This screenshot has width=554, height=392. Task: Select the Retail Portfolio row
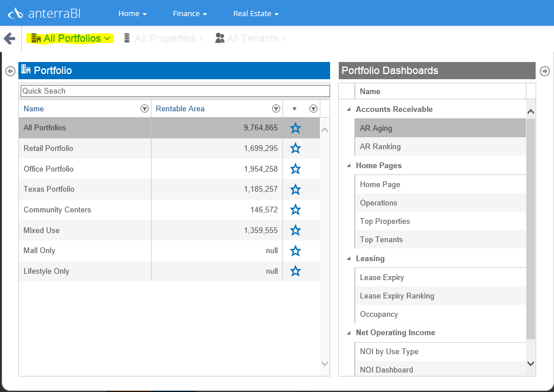(x=169, y=148)
